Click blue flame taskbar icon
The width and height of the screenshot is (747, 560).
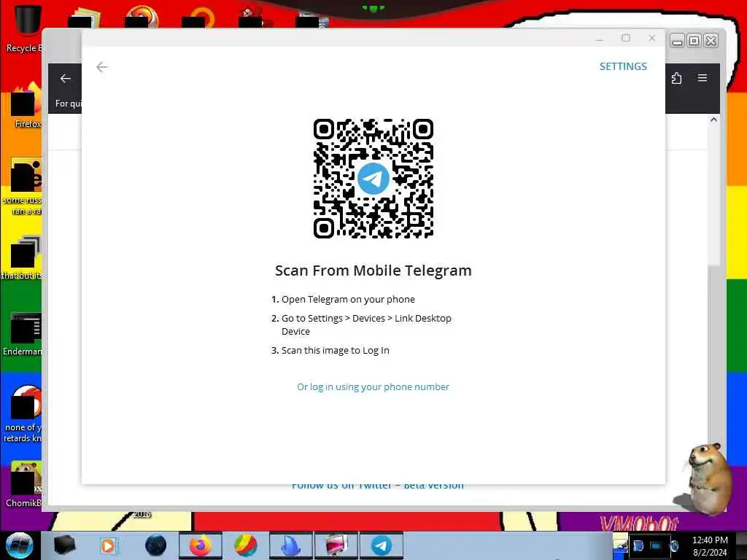point(290,545)
